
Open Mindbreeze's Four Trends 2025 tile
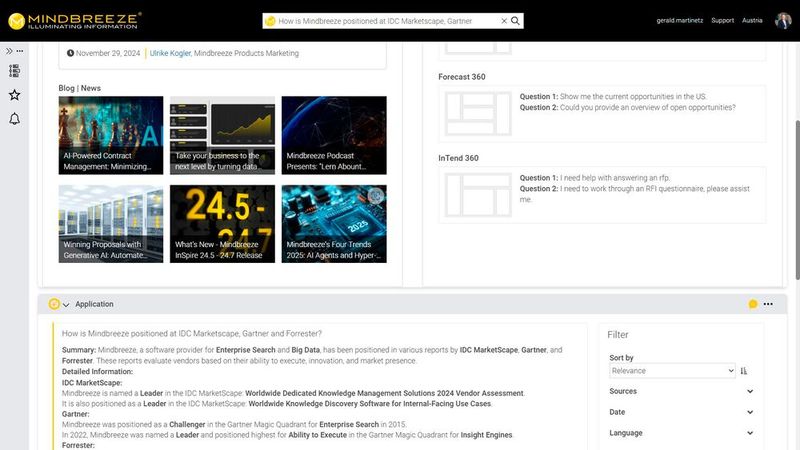334,224
